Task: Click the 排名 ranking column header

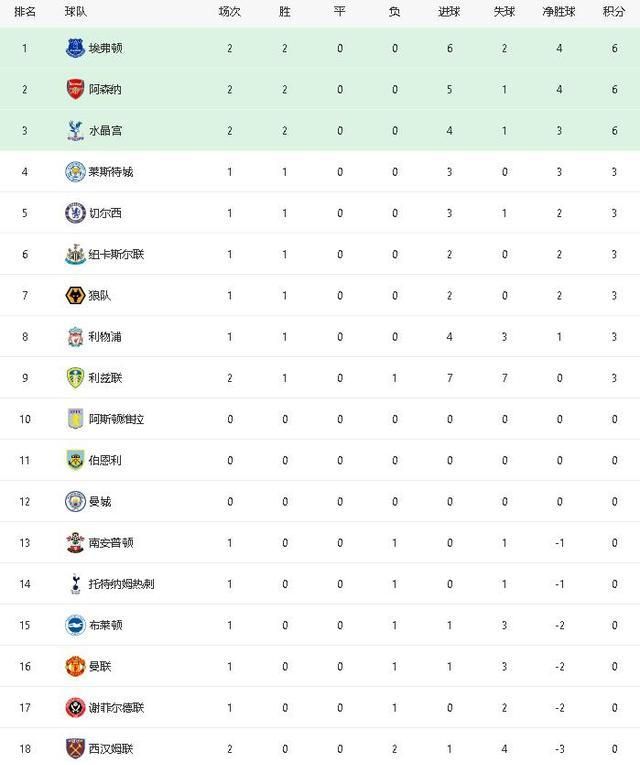Action: click(25, 11)
